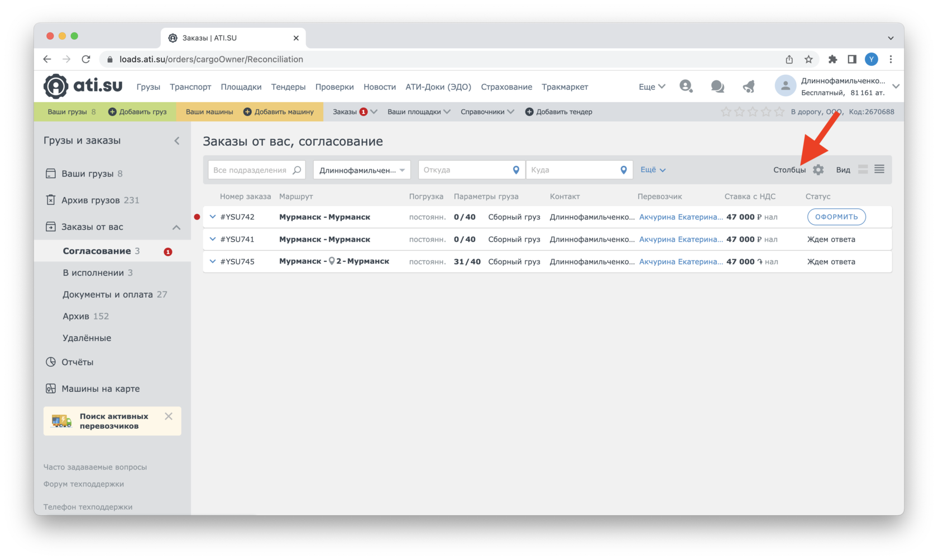Expand account menu chevron
Viewport: 938px width, 560px height.
tap(896, 87)
